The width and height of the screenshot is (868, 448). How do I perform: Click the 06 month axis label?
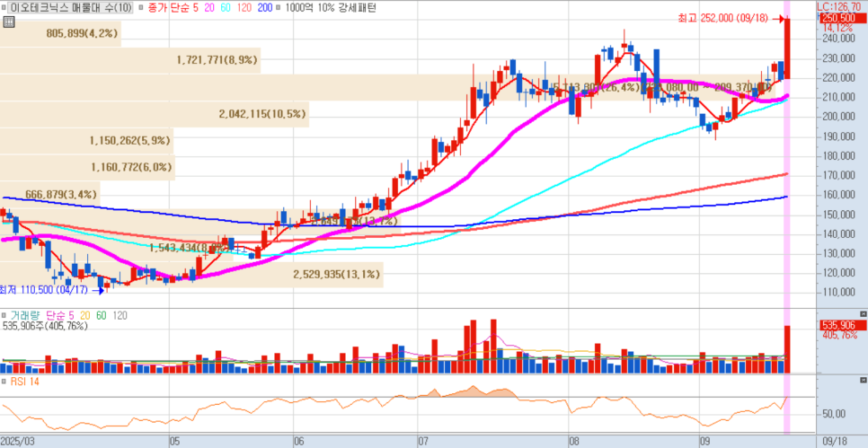[298, 443]
